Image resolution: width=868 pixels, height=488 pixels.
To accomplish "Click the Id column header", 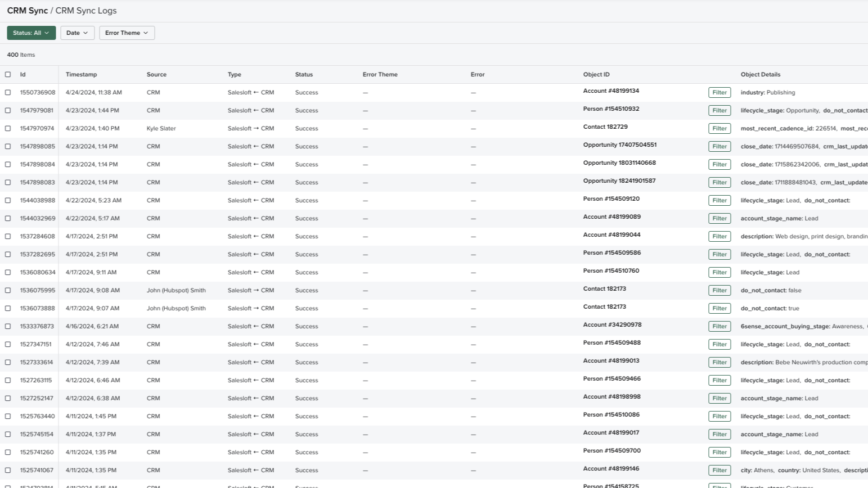I will (23, 74).
